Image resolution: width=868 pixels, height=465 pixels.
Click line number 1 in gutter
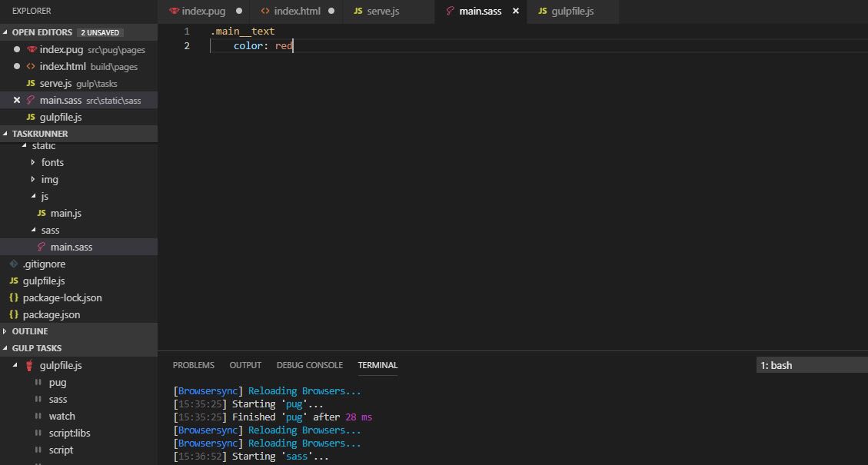coord(187,32)
